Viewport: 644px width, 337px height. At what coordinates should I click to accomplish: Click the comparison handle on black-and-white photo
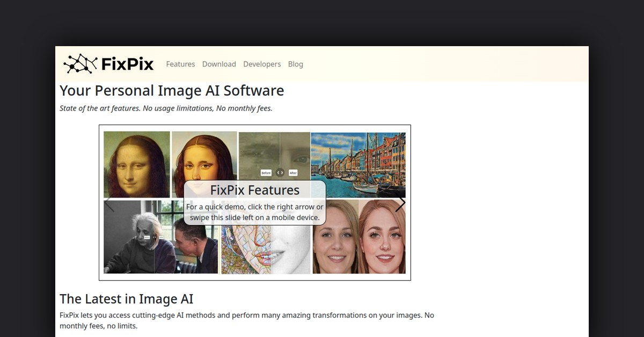coord(155,236)
